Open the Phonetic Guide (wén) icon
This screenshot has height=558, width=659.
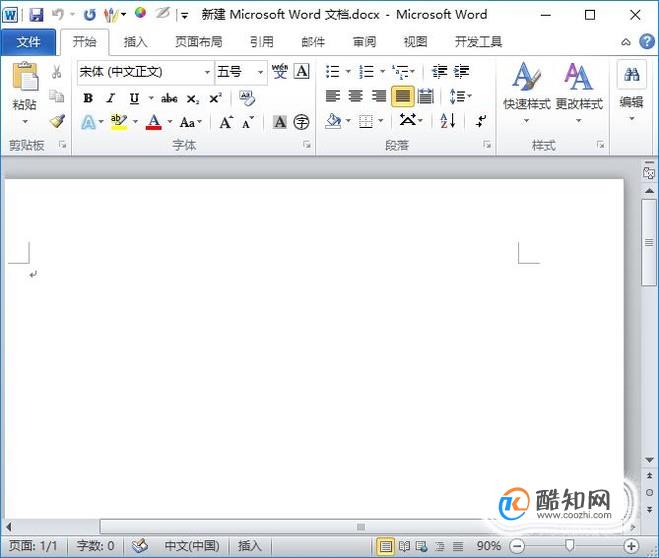(280, 71)
